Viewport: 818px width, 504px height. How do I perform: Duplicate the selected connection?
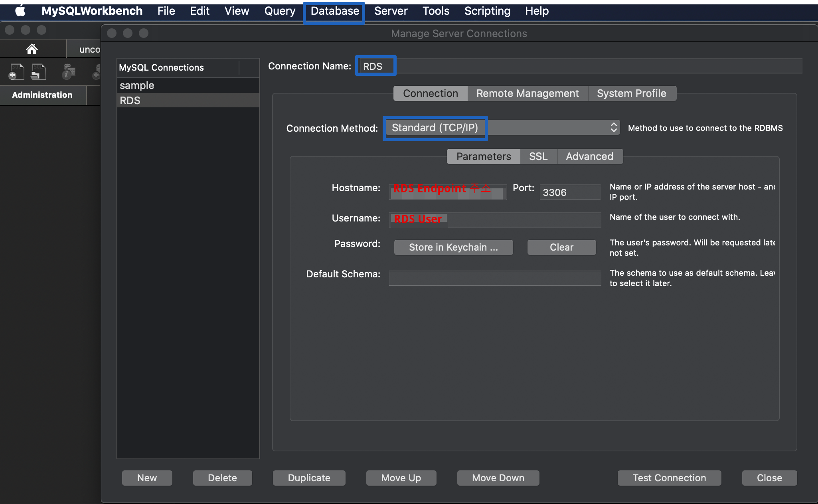pyautogui.click(x=309, y=478)
